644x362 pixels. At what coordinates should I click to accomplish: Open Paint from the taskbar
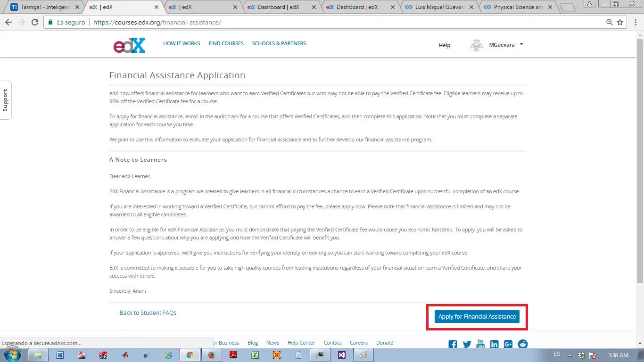coord(363,355)
